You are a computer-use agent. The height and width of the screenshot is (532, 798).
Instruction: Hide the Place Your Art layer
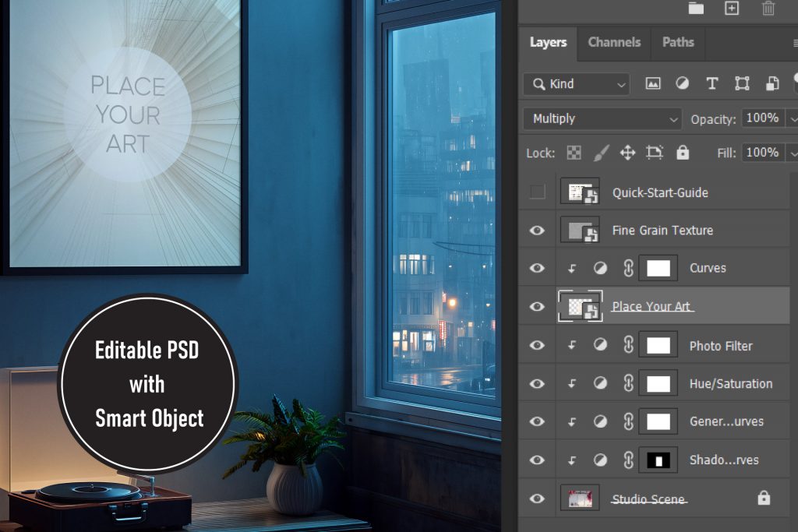tap(537, 307)
